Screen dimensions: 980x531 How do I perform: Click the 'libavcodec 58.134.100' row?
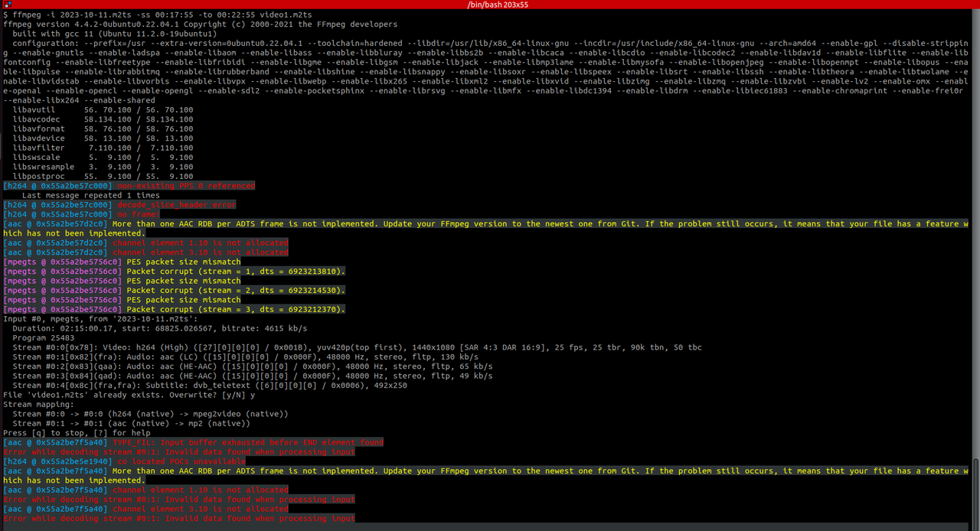tap(103, 119)
